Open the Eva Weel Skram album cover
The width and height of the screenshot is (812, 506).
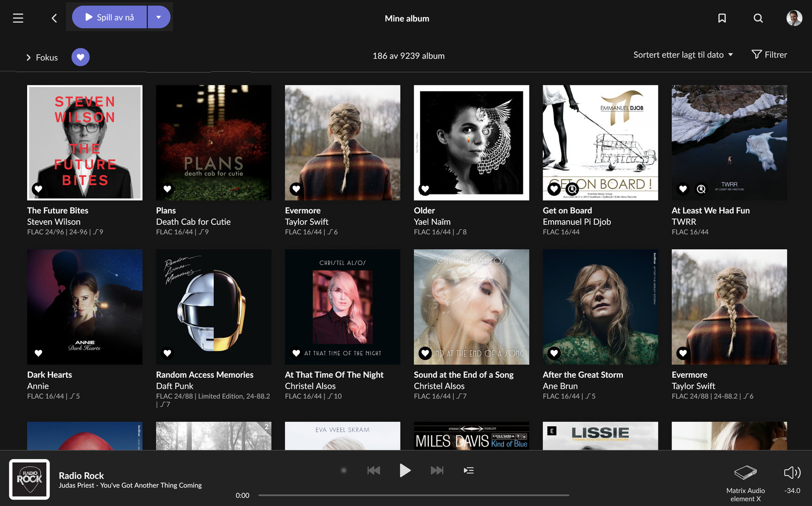[x=343, y=436]
